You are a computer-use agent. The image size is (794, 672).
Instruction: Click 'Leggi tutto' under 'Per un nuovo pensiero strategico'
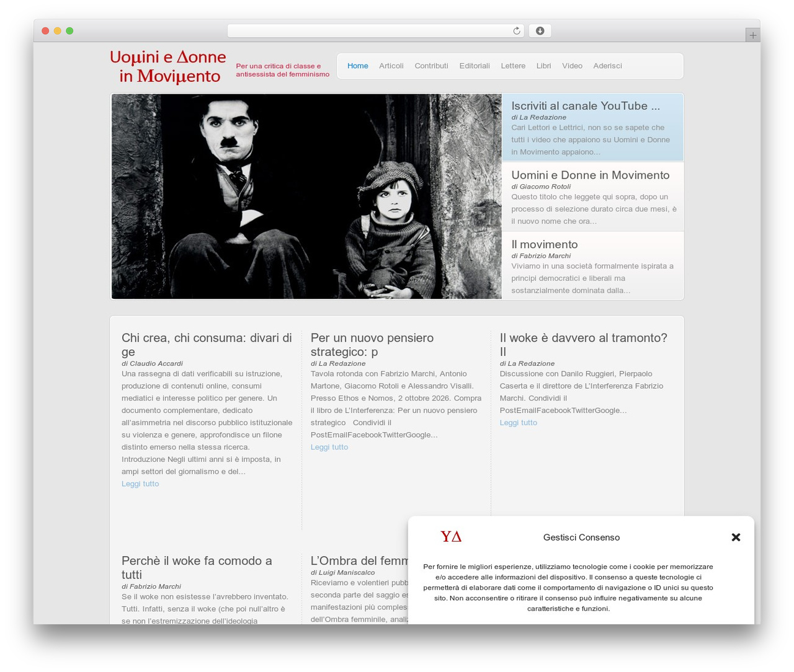(x=329, y=447)
